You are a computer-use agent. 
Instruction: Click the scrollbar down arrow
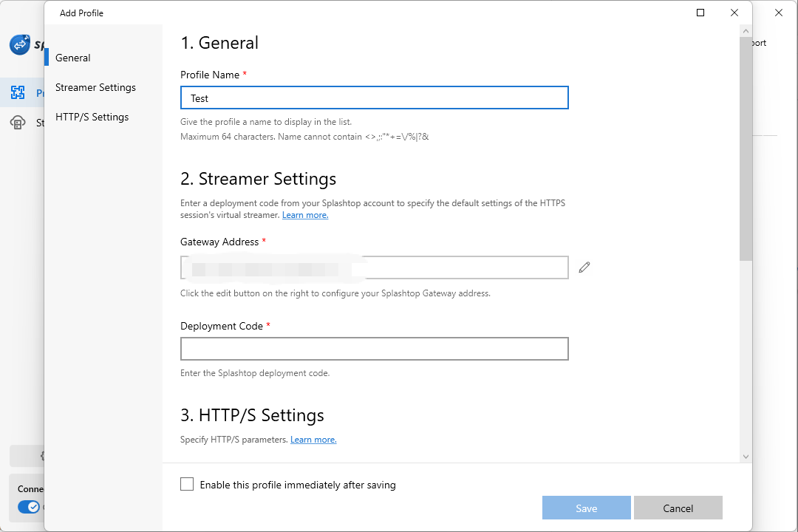tap(746, 457)
